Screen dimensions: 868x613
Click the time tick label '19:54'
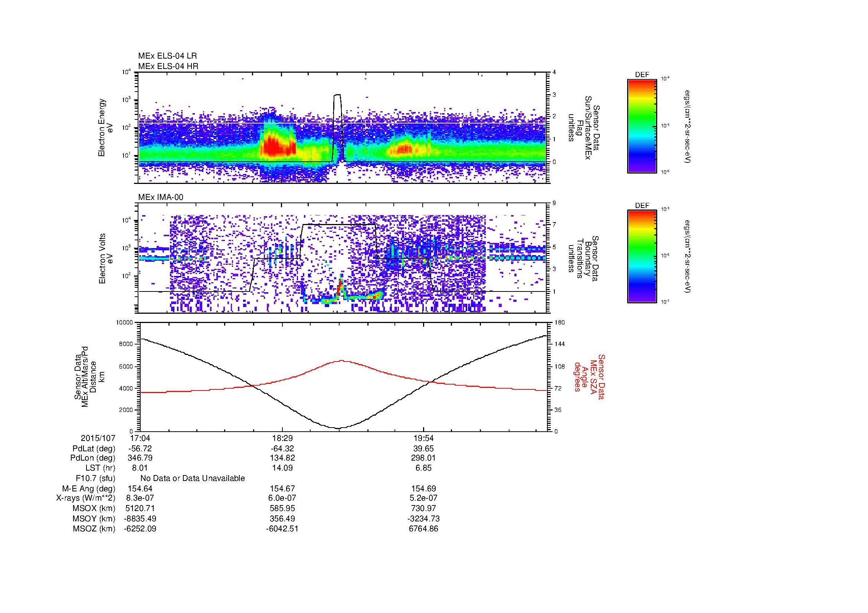pyautogui.click(x=423, y=438)
